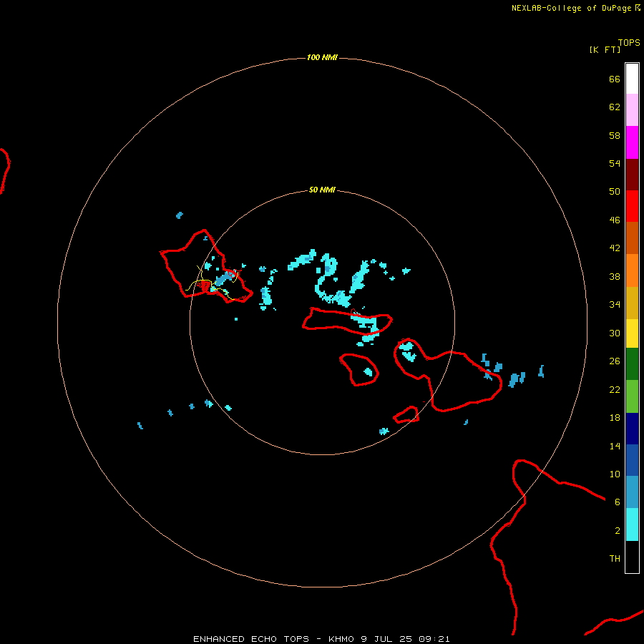The image size is (644, 644).
Task: Click the light pink 62 kft swatch
Action: coord(632,110)
